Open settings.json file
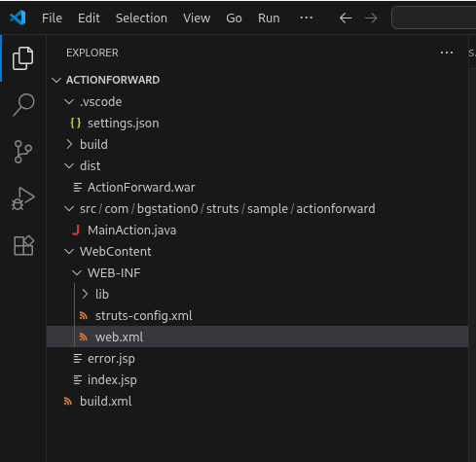 pos(124,124)
